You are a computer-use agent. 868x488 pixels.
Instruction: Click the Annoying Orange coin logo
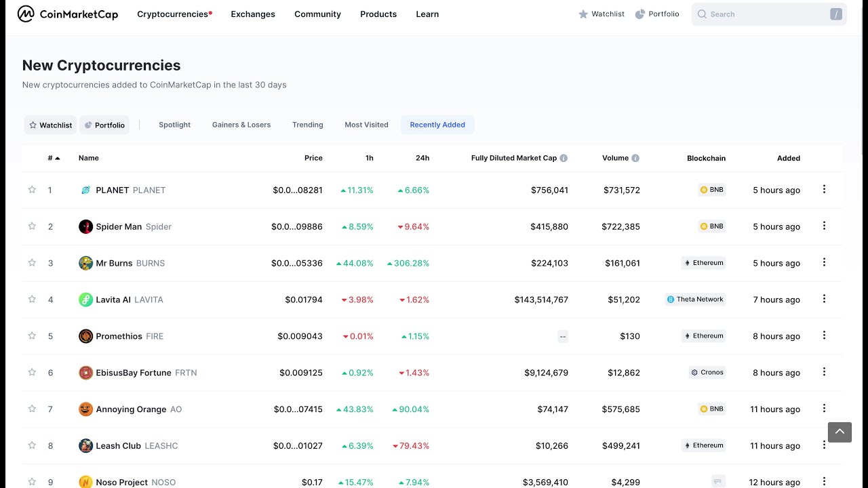(85, 409)
